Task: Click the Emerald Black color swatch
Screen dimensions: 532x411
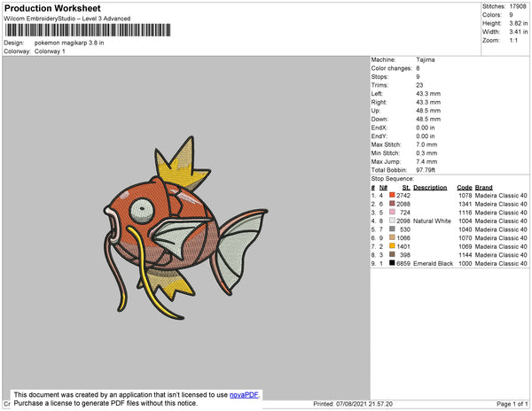Action: 392,262
